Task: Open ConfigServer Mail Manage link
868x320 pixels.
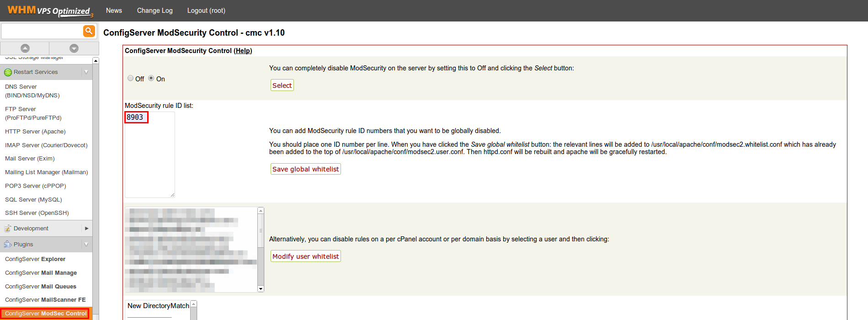Action: click(41, 273)
